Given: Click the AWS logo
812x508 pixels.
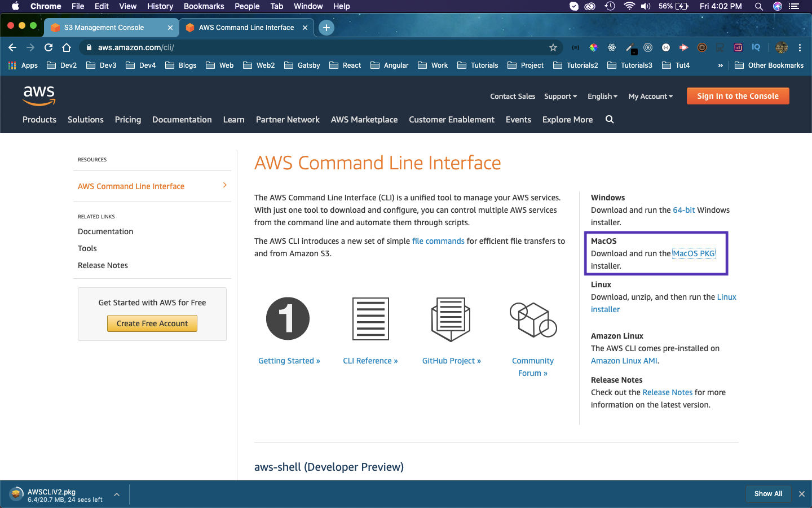Looking at the screenshot, I should [x=39, y=96].
